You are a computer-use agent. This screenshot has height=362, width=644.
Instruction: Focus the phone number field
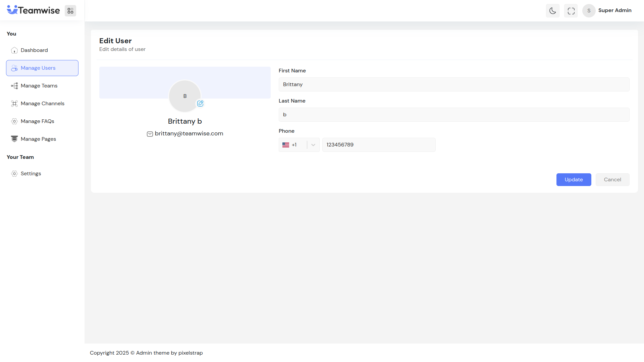pyautogui.click(x=379, y=145)
